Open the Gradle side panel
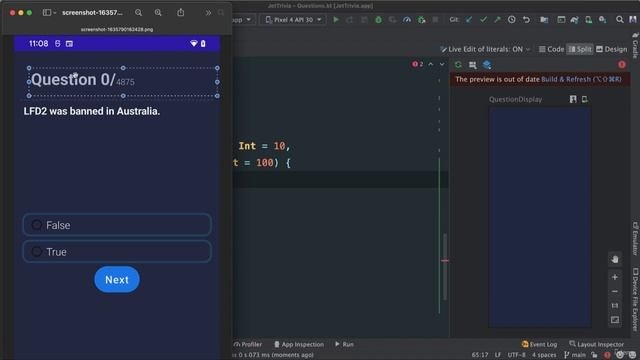Screen dimensions: 640x360 pos(636,45)
